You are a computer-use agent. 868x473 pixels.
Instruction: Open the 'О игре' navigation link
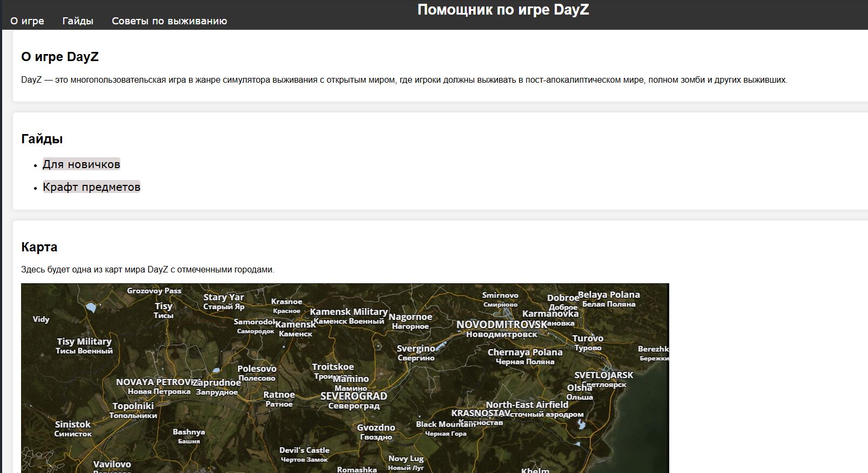click(x=27, y=21)
